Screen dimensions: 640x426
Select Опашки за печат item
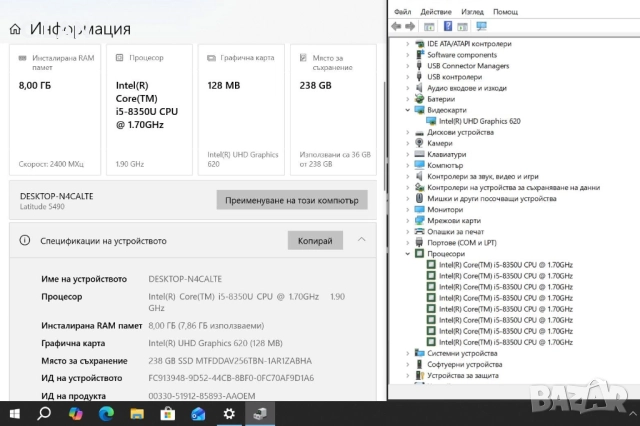[x=456, y=231]
